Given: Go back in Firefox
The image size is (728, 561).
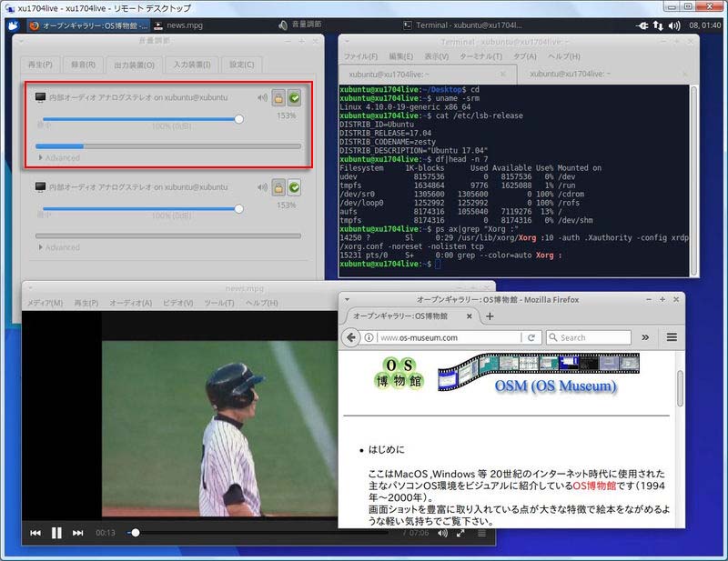Looking at the screenshot, I should pos(351,337).
